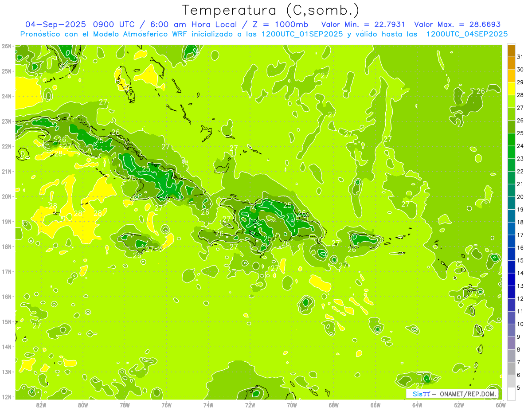The height and width of the screenshot is (411, 532).
Task: Pick the lime legend swatch between 27 and 28
Action: (x=511, y=101)
